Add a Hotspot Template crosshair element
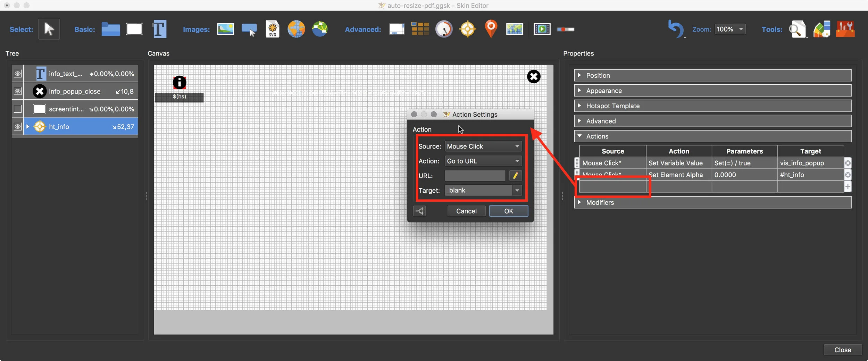This screenshot has width=868, height=361. pos(468,29)
